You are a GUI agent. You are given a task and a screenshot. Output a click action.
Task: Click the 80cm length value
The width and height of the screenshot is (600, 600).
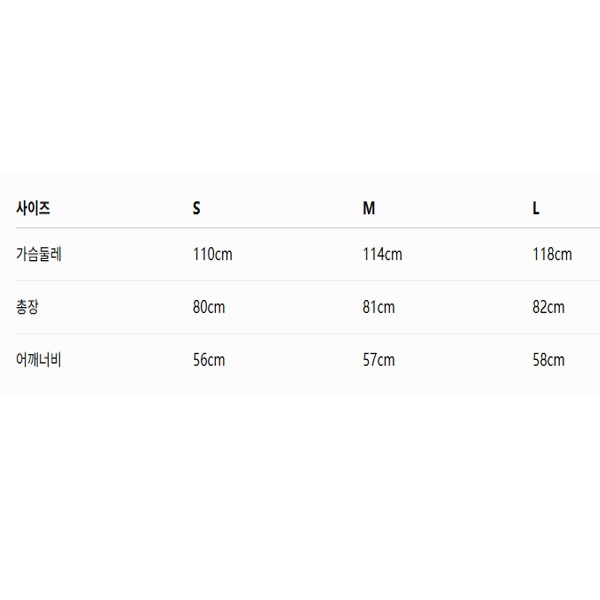[x=209, y=307]
